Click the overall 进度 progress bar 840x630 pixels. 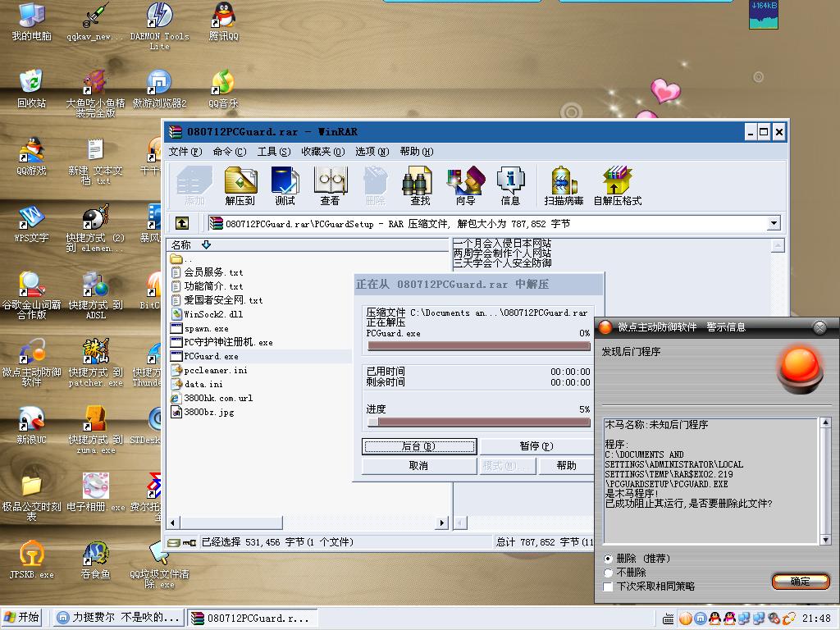pos(479,422)
